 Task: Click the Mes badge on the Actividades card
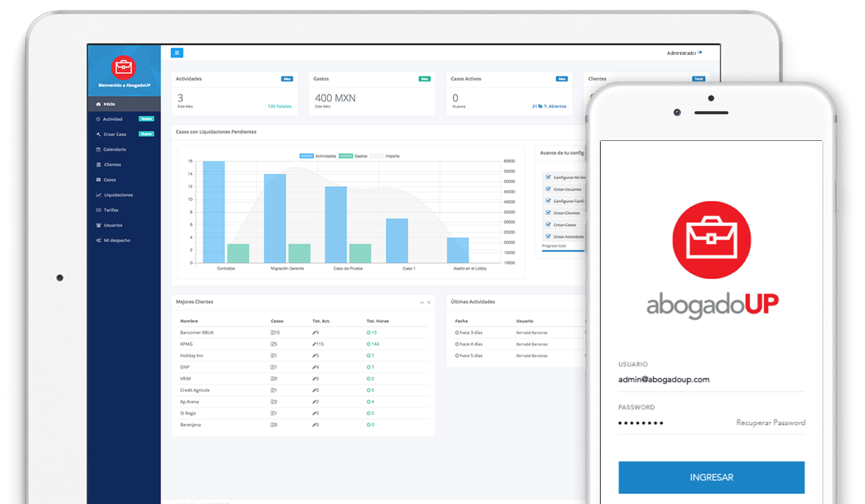point(287,79)
